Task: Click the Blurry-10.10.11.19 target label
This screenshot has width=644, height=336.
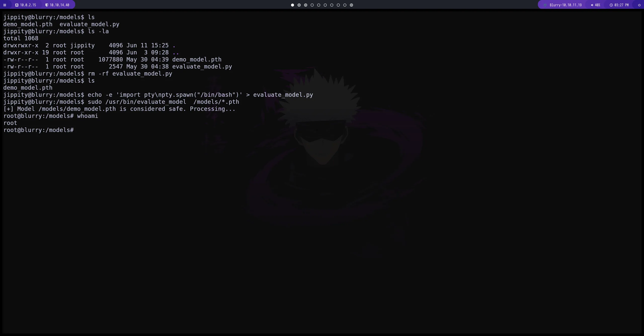Action: [566, 5]
